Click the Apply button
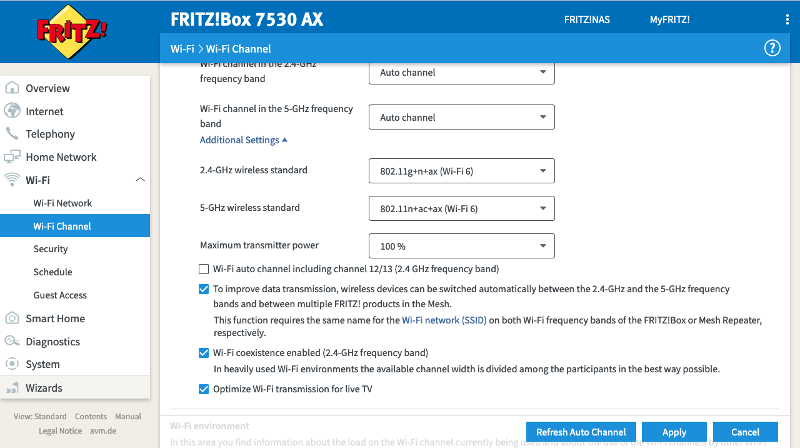This screenshot has height=448, width=800. point(674,432)
